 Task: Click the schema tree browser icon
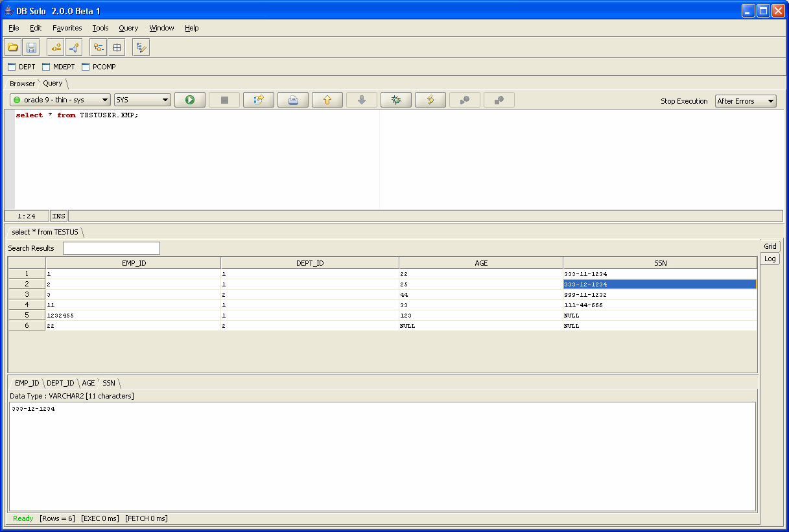pyautogui.click(x=99, y=47)
